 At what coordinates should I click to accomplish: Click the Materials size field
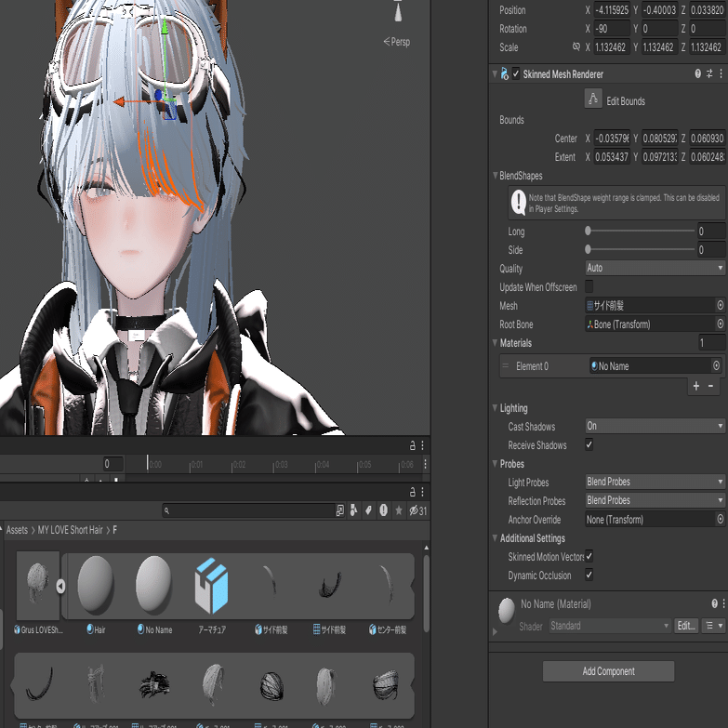[x=712, y=343]
